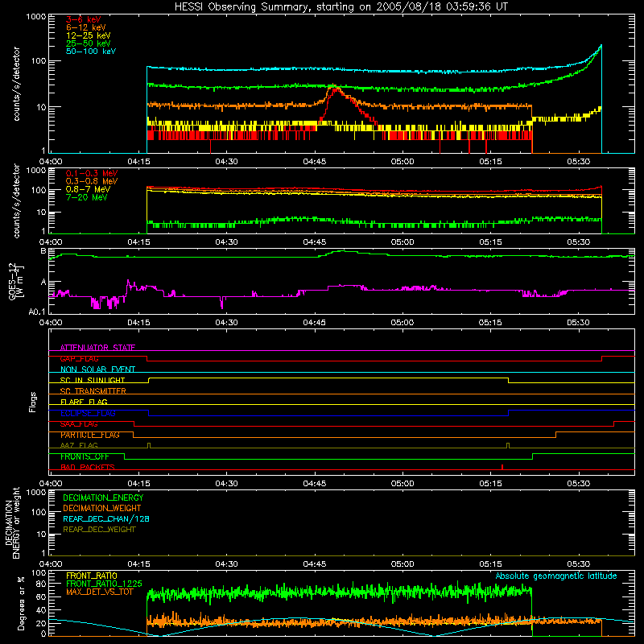This screenshot has height=644, width=644.
Task: Click the 7-20 MeV legend entry
Action: tap(86, 197)
